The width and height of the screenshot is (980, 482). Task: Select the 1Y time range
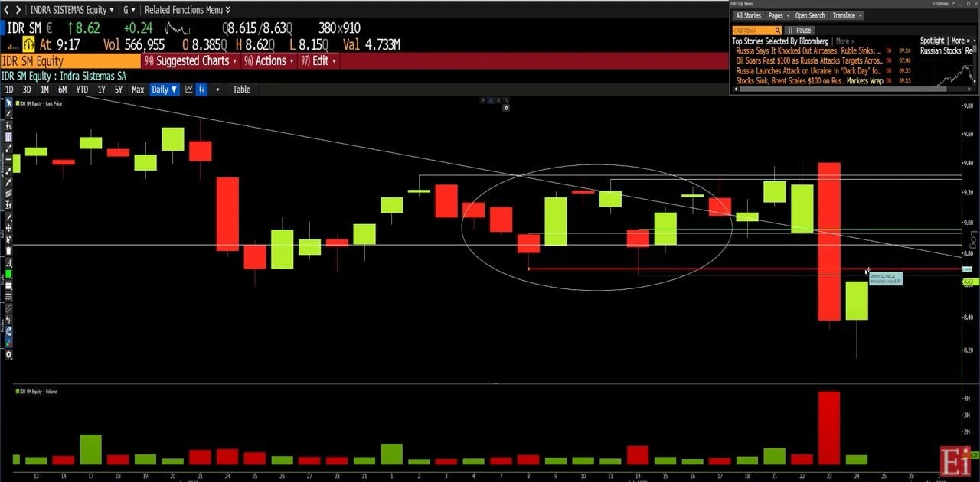tap(101, 90)
